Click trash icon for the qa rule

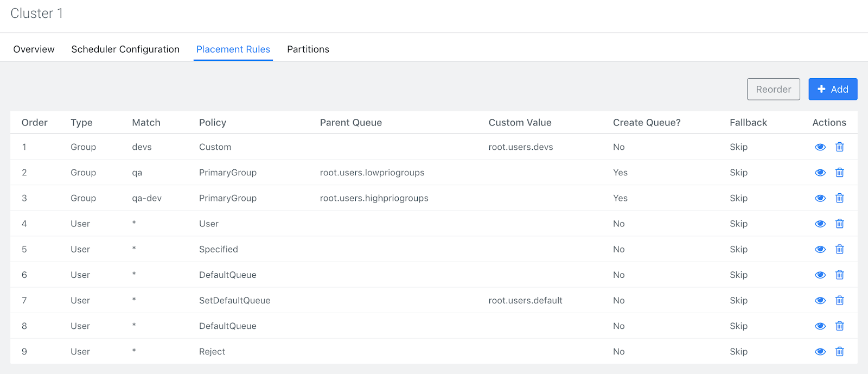839,173
